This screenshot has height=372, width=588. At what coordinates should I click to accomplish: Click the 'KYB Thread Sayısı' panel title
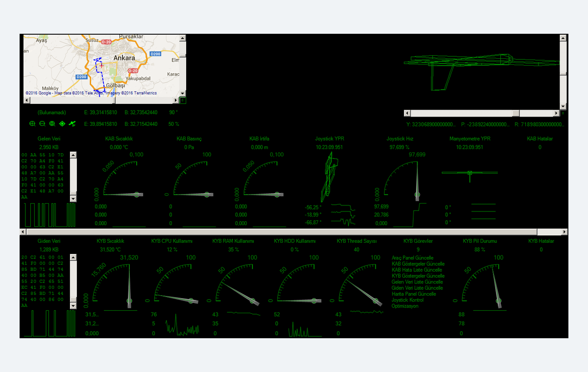(356, 241)
